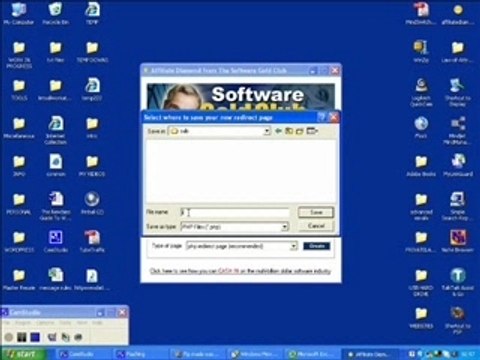Open the Logitech QuickCam desktop icon
Image resolution: width=480 pixels, height=360 pixels.
[x=421, y=92]
